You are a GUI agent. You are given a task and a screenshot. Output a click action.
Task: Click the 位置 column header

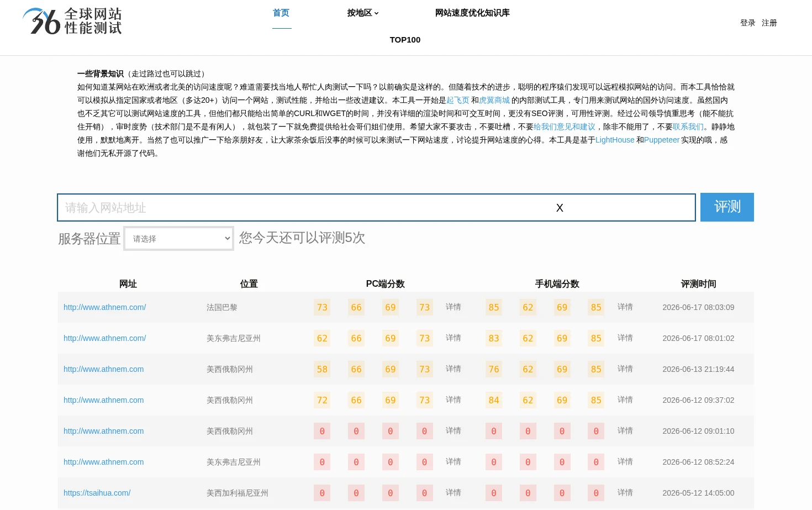pos(249,283)
